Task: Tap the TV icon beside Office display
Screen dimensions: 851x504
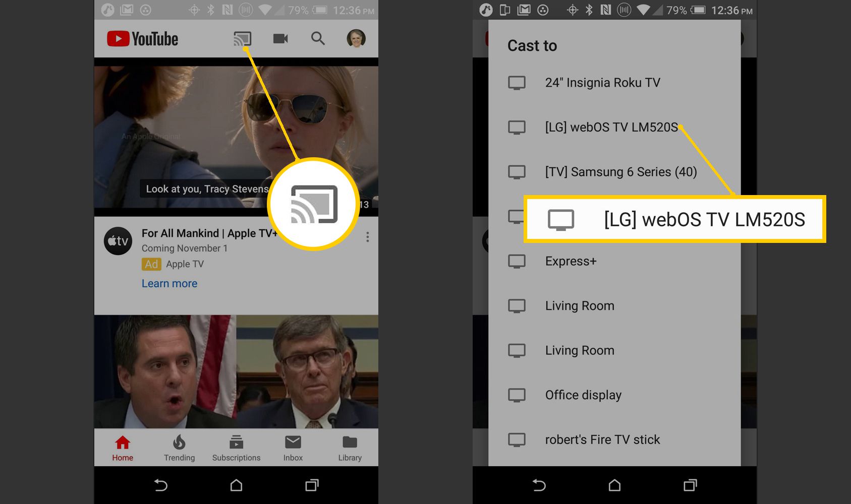Action: pyautogui.click(x=517, y=395)
